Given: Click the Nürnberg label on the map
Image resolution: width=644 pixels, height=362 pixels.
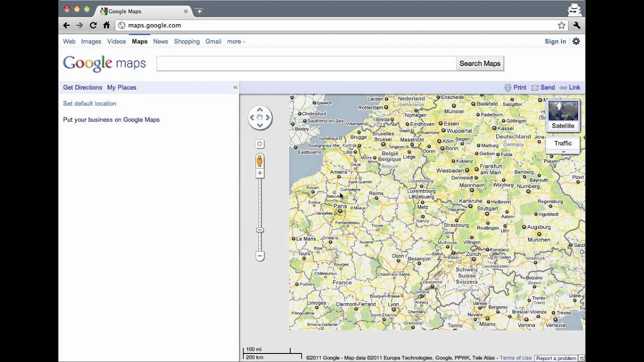Looking at the screenshot, I should tap(528, 186).
